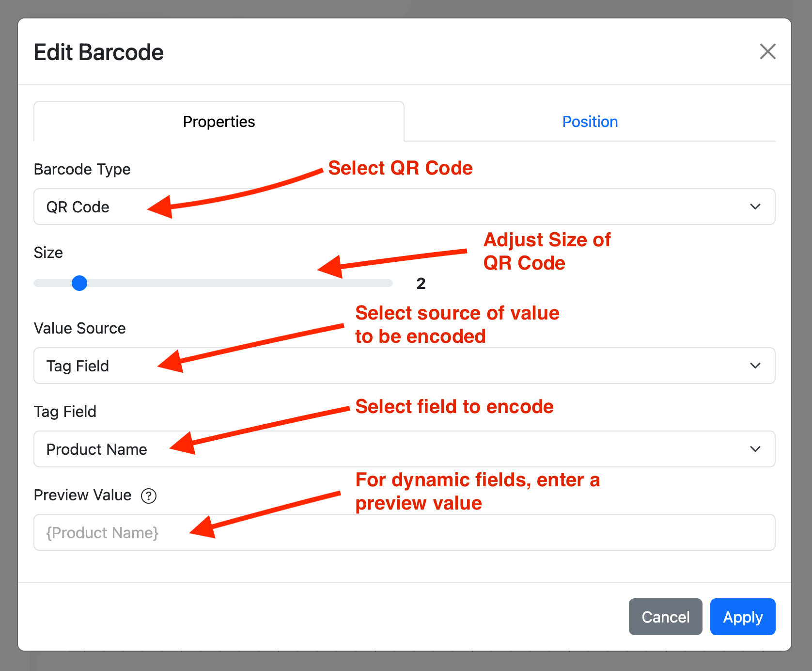Viewport: 812px width, 671px height.
Task: Click the Cancel button
Action: (665, 617)
